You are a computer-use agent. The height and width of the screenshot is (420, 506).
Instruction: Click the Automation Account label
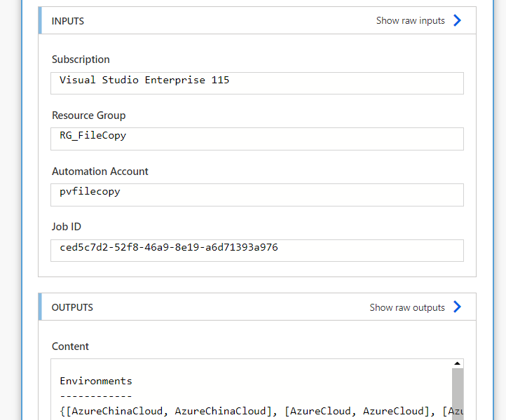tap(100, 171)
